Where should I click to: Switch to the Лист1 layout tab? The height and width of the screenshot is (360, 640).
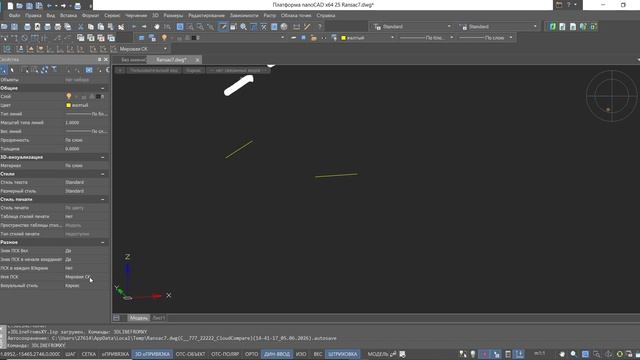158,318
